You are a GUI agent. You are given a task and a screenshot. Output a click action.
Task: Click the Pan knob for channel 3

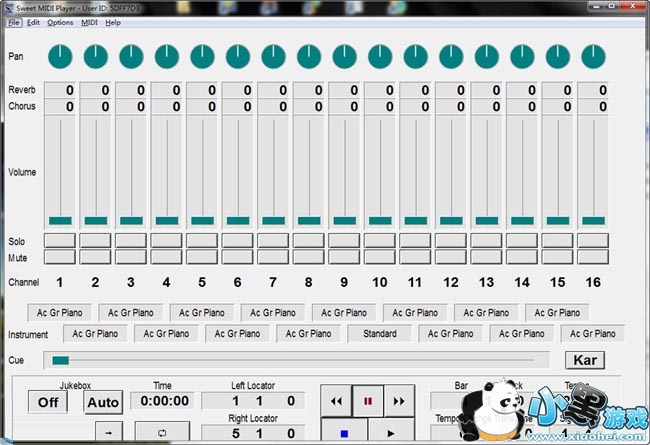click(x=131, y=57)
